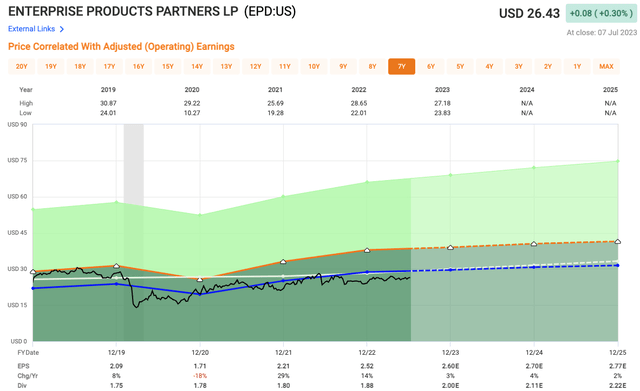Click the 12/20 fiscal year date label
Image resolution: width=640 pixels, height=391 pixels.
coord(200,353)
